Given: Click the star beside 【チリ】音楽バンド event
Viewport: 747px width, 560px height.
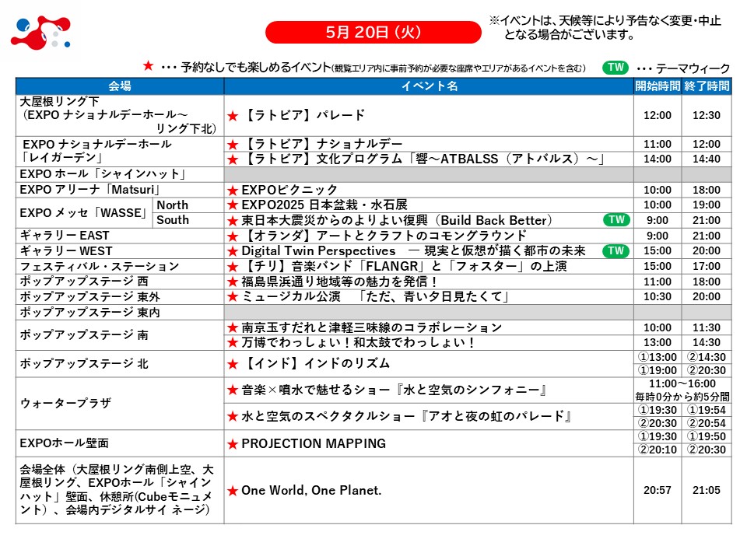Looking at the screenshot, I should 233,267.
